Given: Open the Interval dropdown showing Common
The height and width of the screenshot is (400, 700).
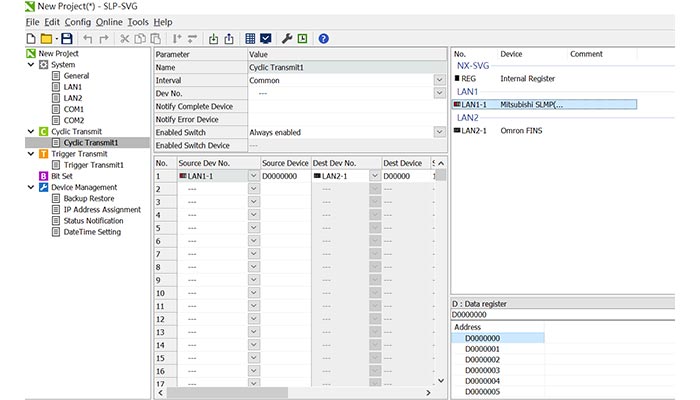Looking at the screenshot, I should pos(439,80).
